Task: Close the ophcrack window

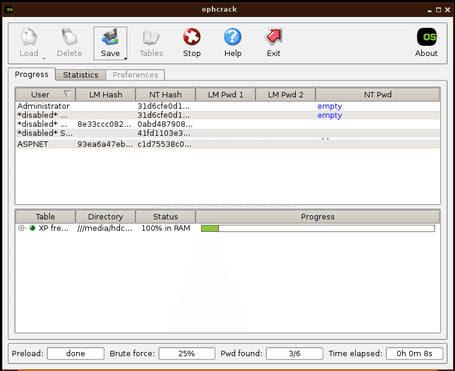Action: pyautogui.click(x=448, y=10)
